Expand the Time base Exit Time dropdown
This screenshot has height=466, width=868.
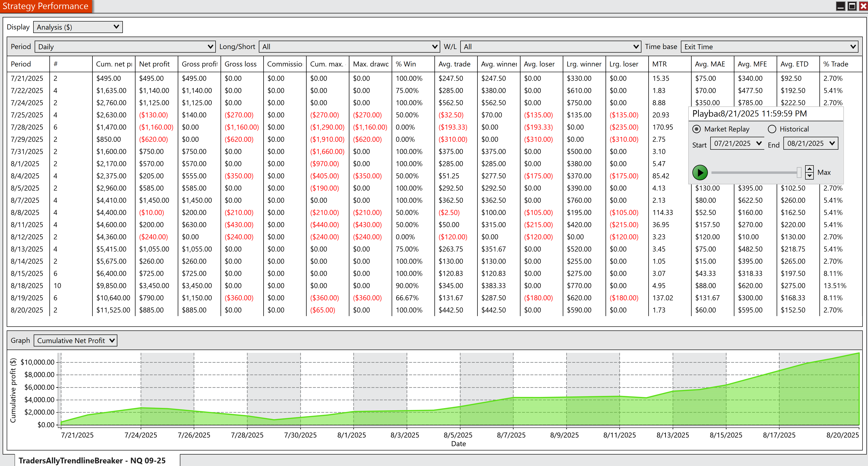click(770, 47)
